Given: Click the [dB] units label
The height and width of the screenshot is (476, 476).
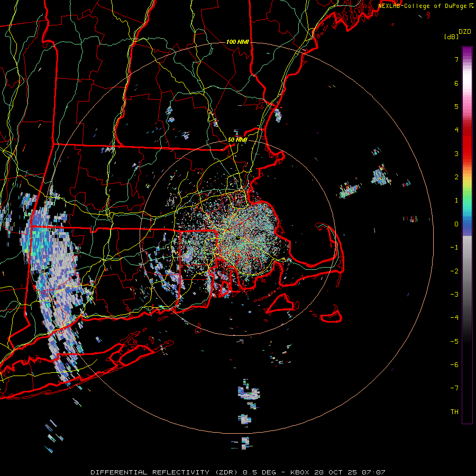Looking at the screenshot, I should 451,36.
